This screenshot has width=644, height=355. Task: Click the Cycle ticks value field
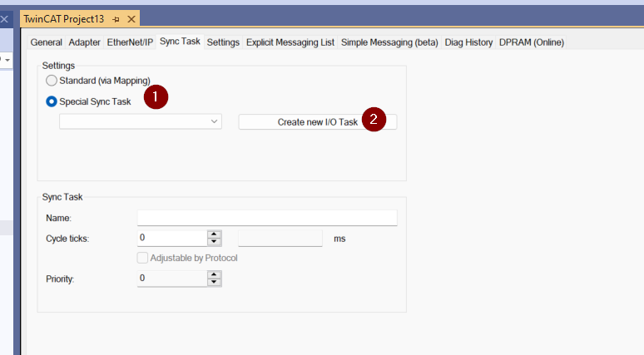point(172,238)
